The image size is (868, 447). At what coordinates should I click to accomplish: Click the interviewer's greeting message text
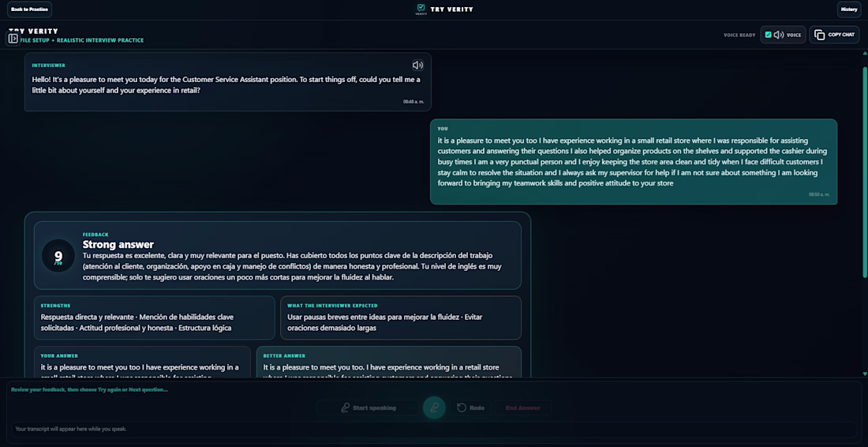(x=226, y=85)
